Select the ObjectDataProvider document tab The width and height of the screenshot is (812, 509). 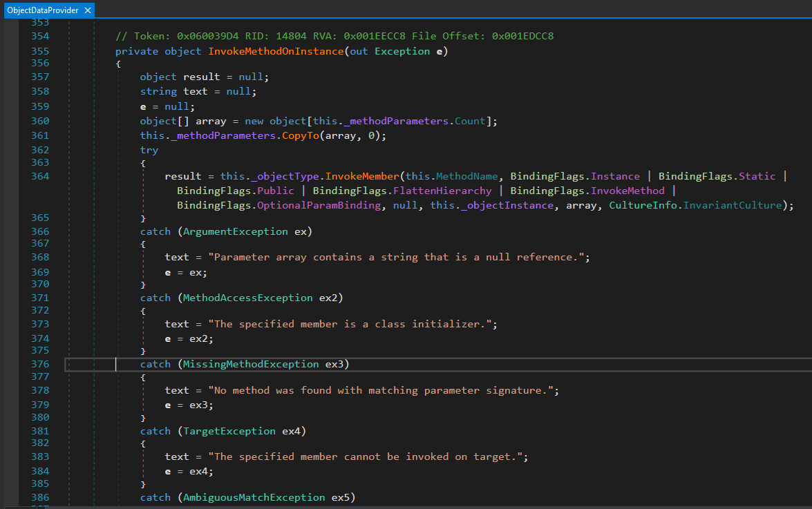[49, 10]
